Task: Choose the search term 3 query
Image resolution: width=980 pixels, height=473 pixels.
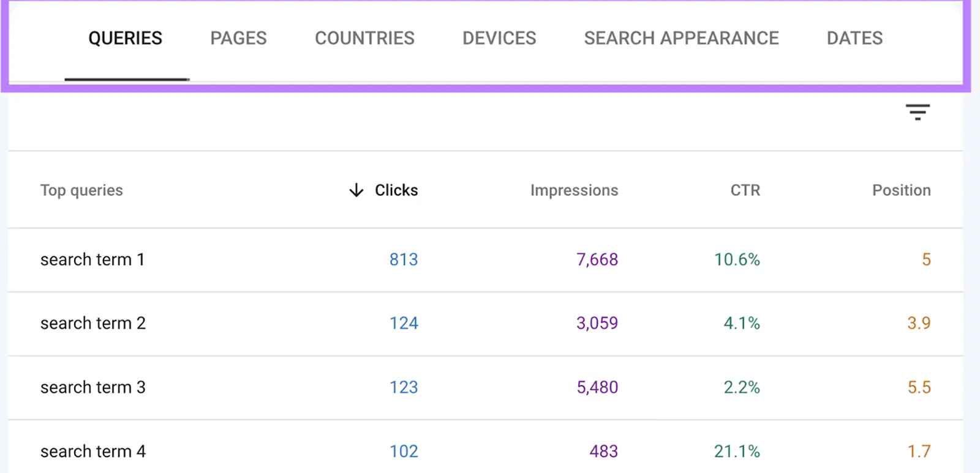Action: (93, 387)
